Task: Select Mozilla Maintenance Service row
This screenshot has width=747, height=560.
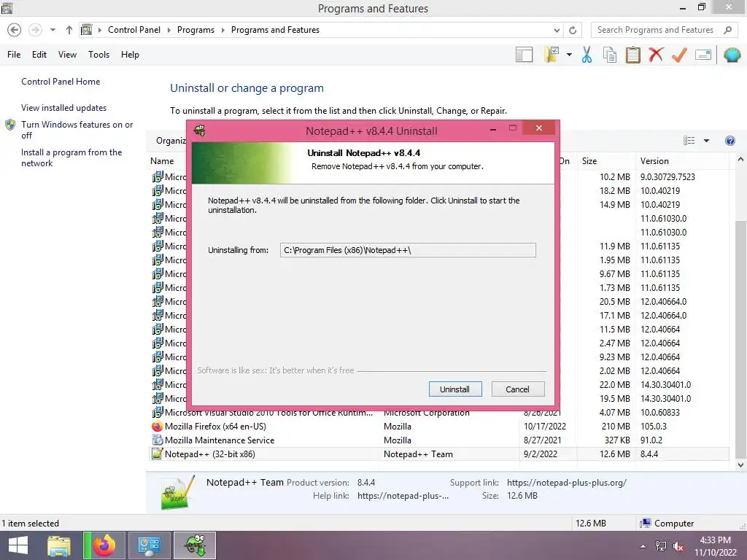Action: [439, 440]
